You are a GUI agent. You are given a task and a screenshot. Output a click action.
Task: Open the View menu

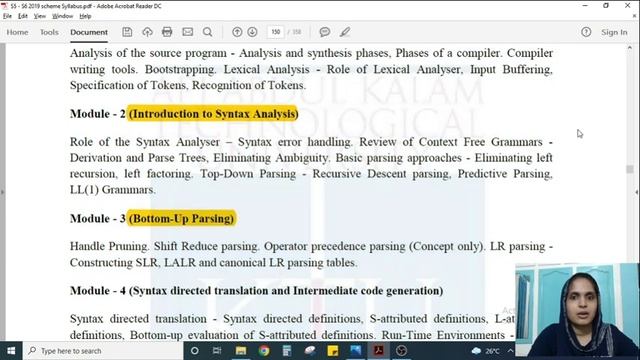pyautogui.click(x=40, y=16)
